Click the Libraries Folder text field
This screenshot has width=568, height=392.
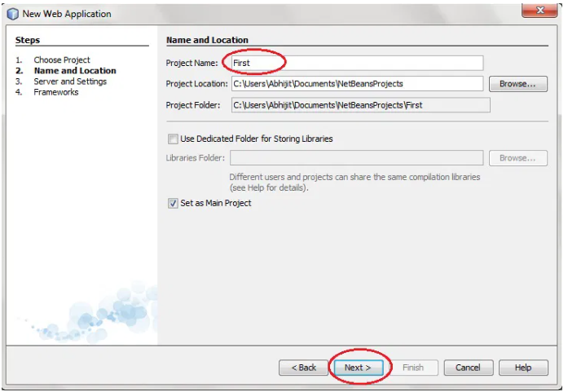tap(356, 158)
